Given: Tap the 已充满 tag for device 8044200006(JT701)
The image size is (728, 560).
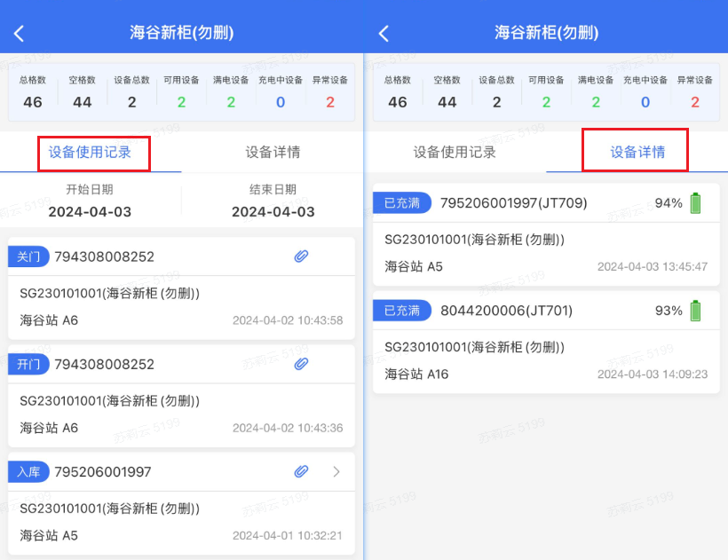Looking at the screenshot, I should (402, 311).
